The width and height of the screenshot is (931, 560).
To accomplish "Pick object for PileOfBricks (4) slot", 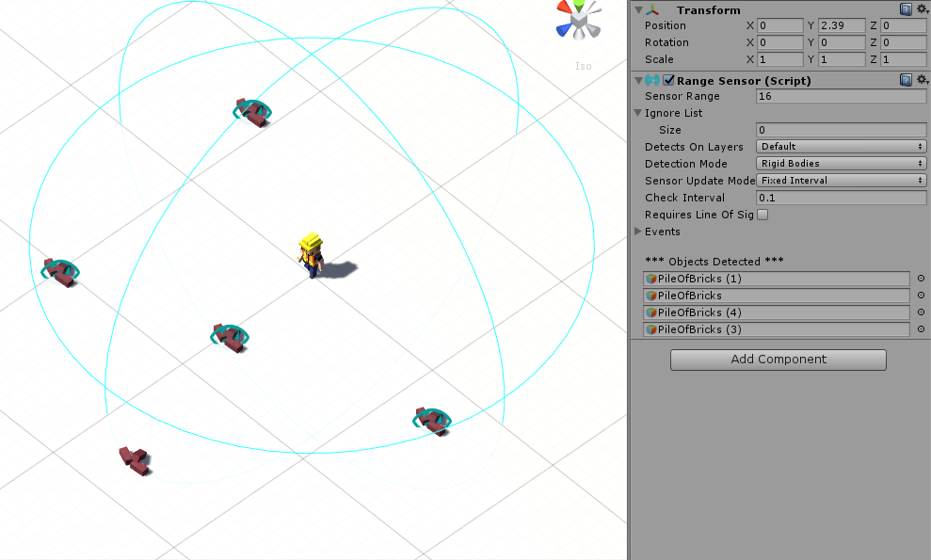I will coord(921,312).
